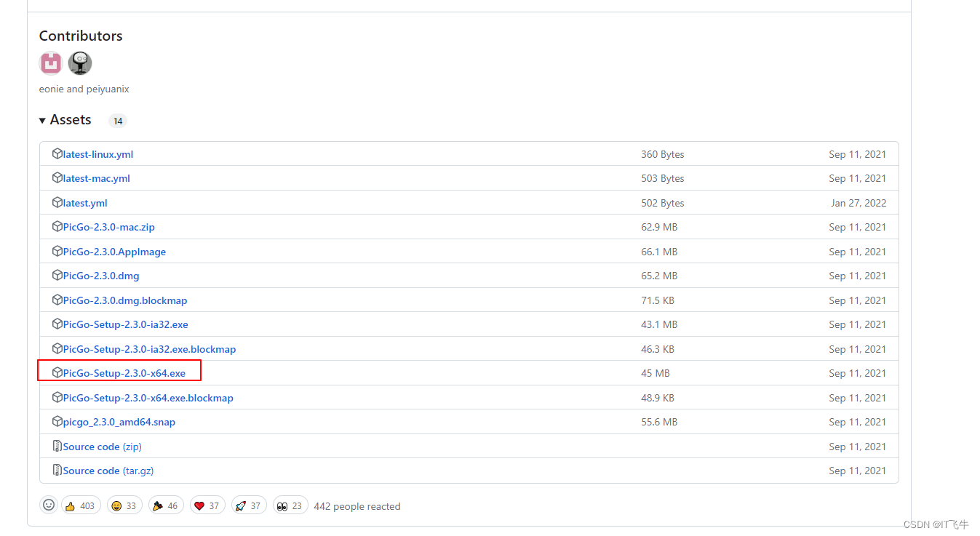Toggle laugh reaction with 33

click(x=124, y=505)
